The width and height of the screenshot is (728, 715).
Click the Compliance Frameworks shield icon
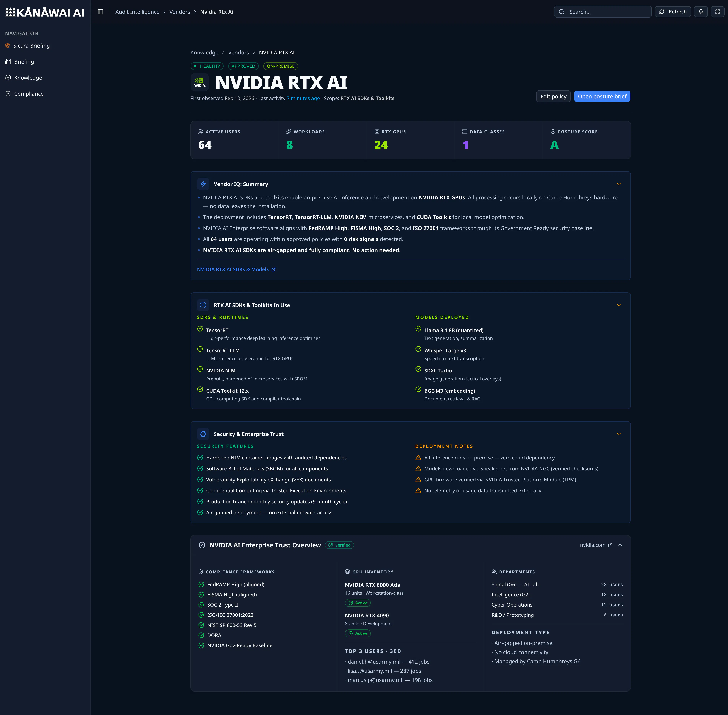tap(201, 572)
